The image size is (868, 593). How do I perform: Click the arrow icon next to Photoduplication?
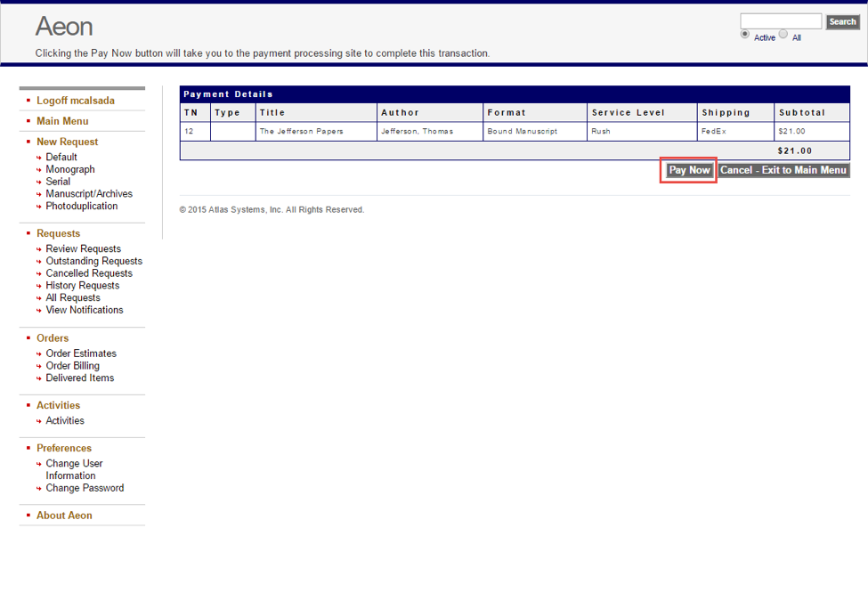[x=39, y=206]
